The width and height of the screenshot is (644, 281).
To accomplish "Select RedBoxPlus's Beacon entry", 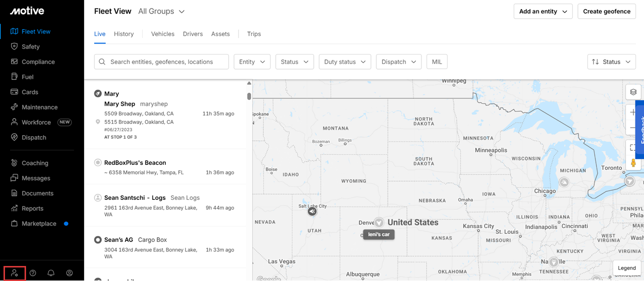I will click(x=165, y=167).
